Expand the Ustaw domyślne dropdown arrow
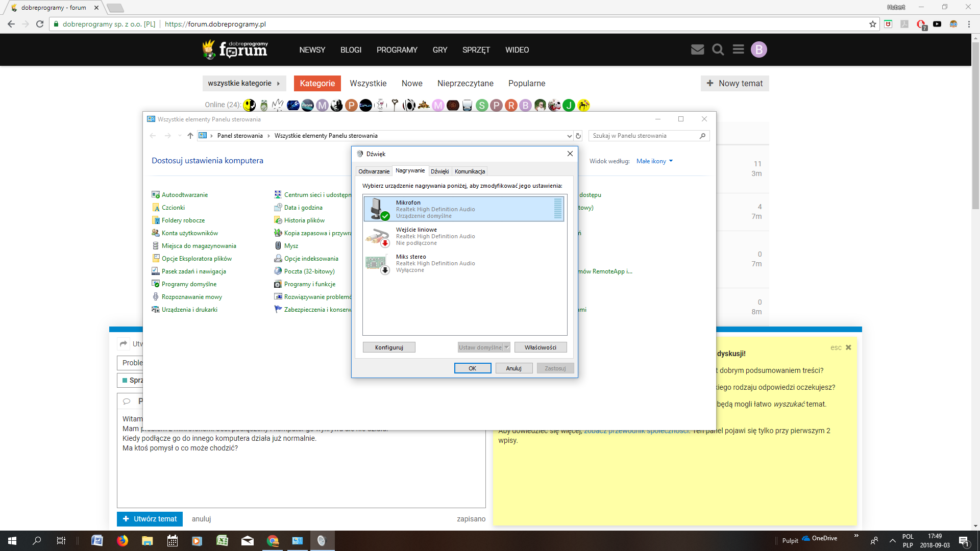This screenshot has height=551, width=980. coord(507,347)
